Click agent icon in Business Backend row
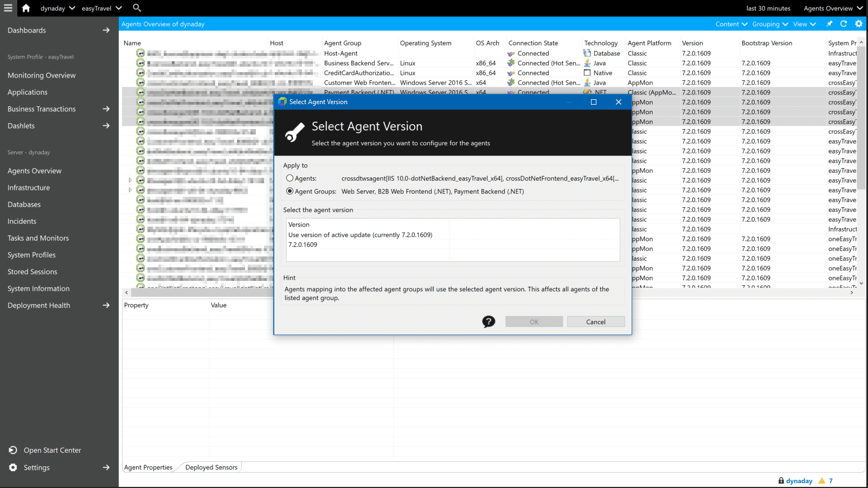Viewport: 868px width, 488px height. point(140,63)
